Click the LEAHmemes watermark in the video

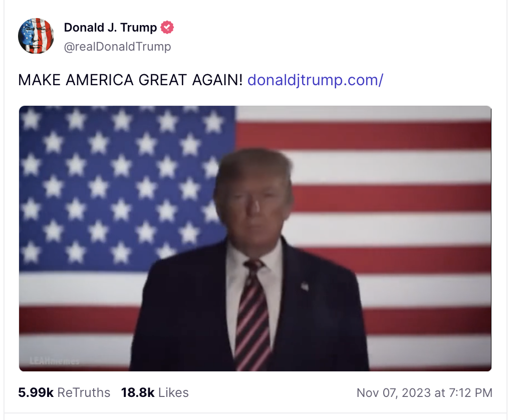coord(54,361)
